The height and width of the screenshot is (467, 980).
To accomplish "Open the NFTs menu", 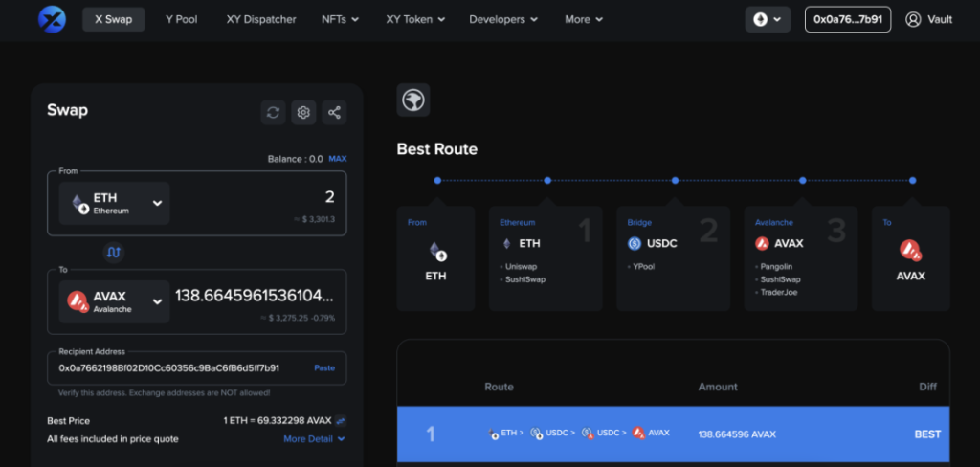I will coord(340,19).
